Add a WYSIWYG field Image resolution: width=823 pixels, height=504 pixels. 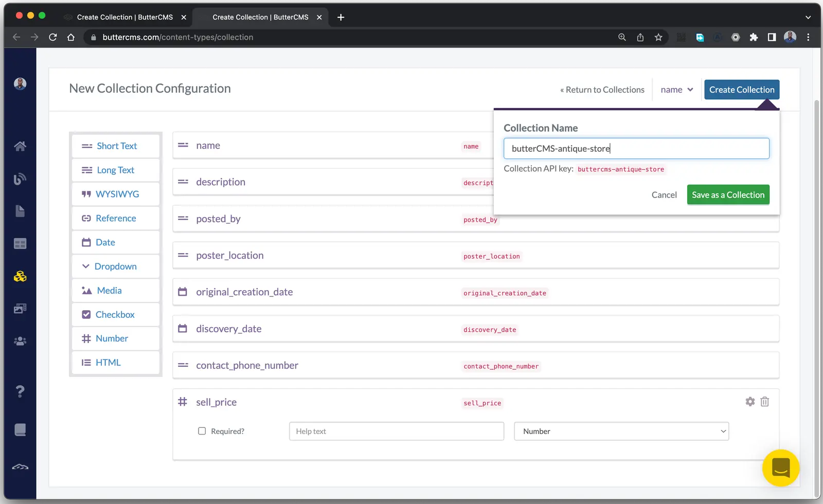click(116, 194)
